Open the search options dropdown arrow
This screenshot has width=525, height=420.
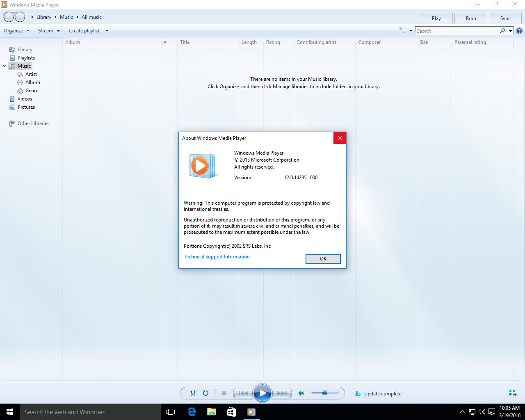tap(510, 31)
